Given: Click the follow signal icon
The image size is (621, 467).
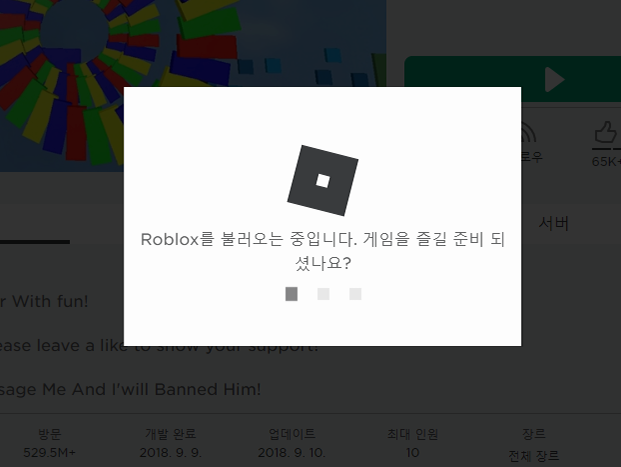Looking at the screenshot, I should click(x=528, y=133).
